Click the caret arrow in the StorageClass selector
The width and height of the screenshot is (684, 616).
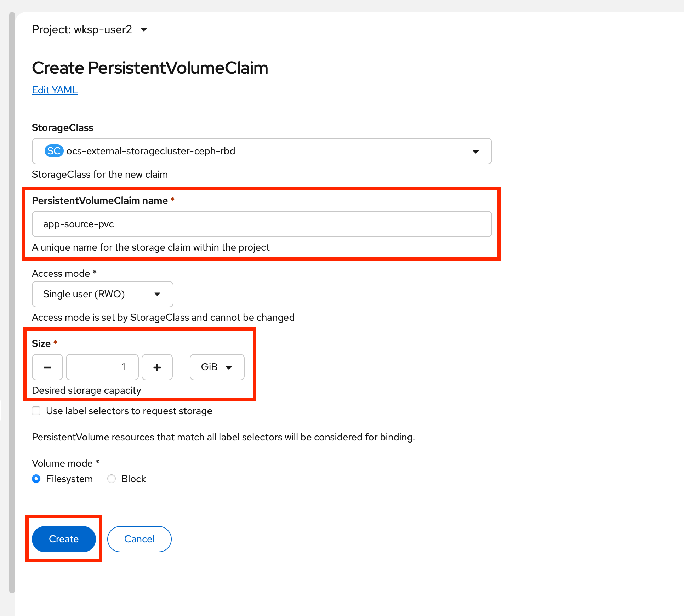point(476,152)
